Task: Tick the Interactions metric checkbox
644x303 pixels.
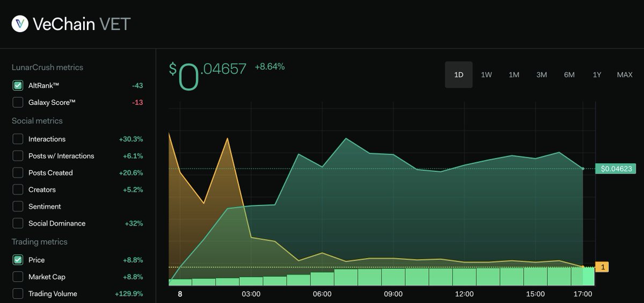Action: click(18, 139)
